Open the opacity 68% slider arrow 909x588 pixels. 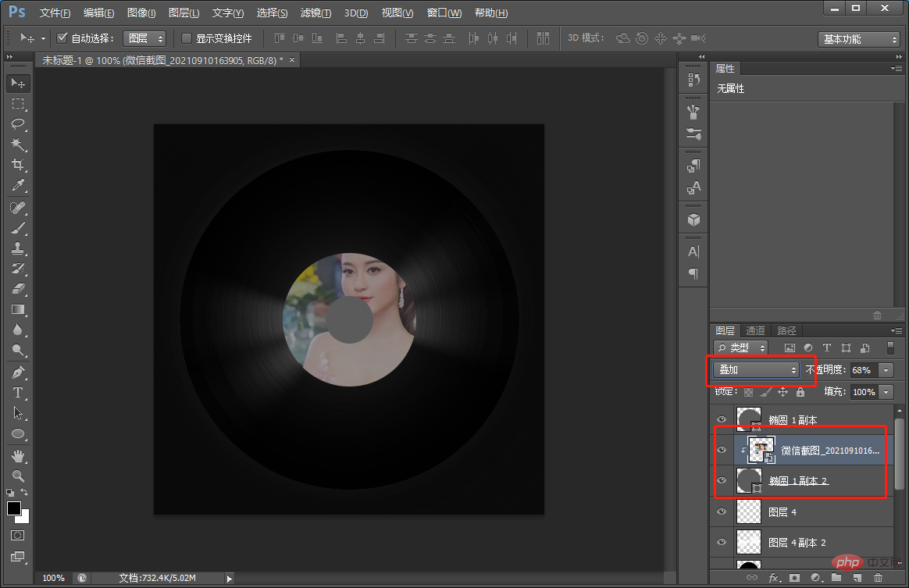click(886, 370)
